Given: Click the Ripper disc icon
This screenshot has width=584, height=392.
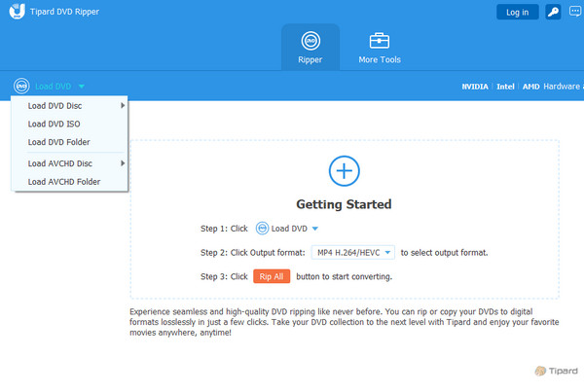Looking at the screenshot, I should [x=310, y=41].
